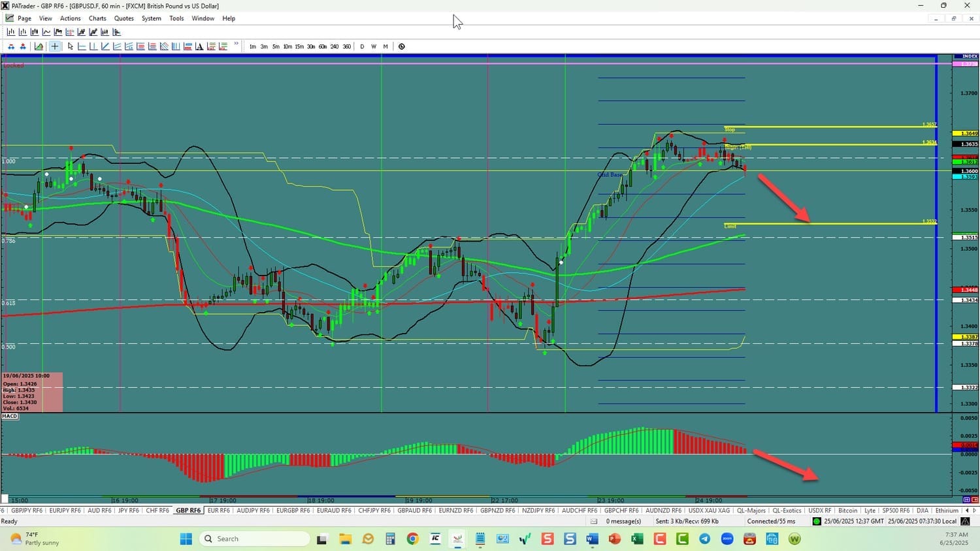980x551 pixels.
Task: Click the clock icon in timeframe toolbar
Action: (x=402, y=46)
